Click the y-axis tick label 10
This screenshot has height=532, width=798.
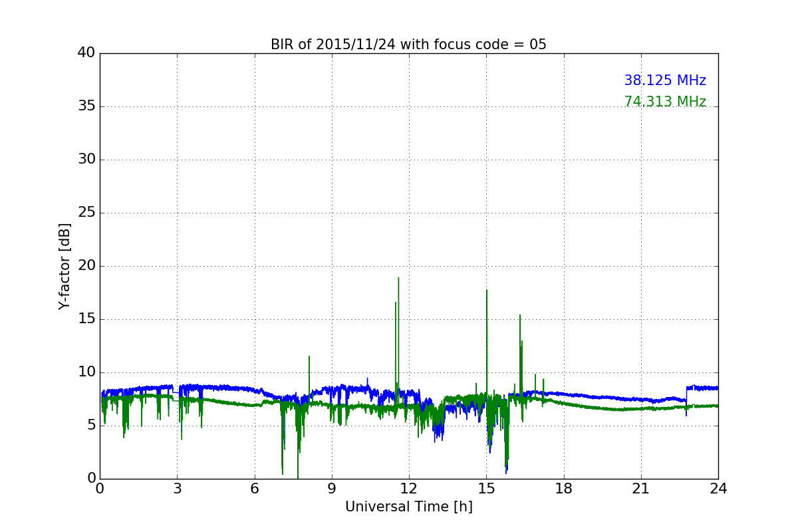(x=86, y=372)
